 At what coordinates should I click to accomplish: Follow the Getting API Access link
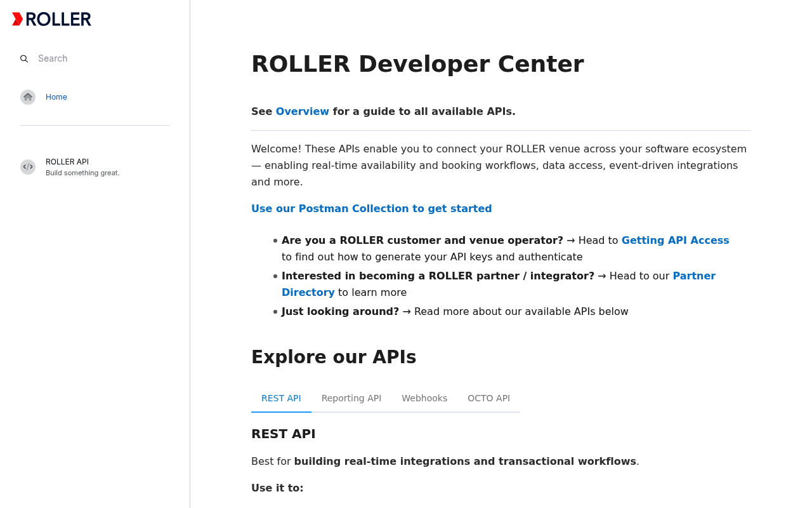[676, 240]
